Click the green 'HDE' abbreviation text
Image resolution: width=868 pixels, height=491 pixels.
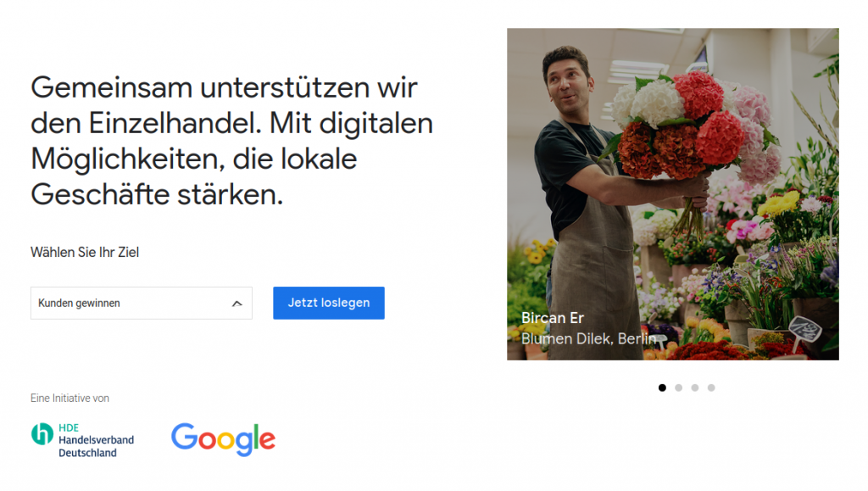click(69, 428)
